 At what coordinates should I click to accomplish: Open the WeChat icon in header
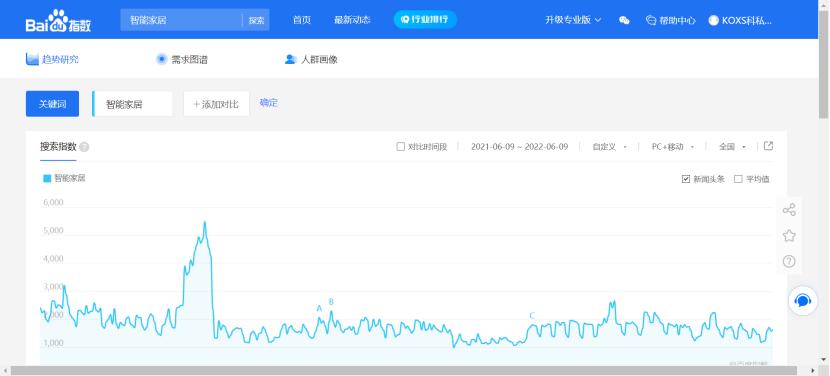coord(625,20)
